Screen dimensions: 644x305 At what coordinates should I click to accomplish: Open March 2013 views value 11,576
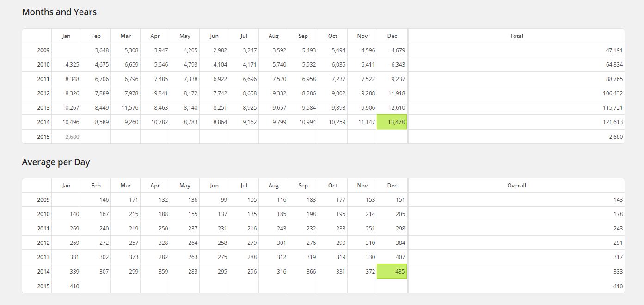[130, 108]
